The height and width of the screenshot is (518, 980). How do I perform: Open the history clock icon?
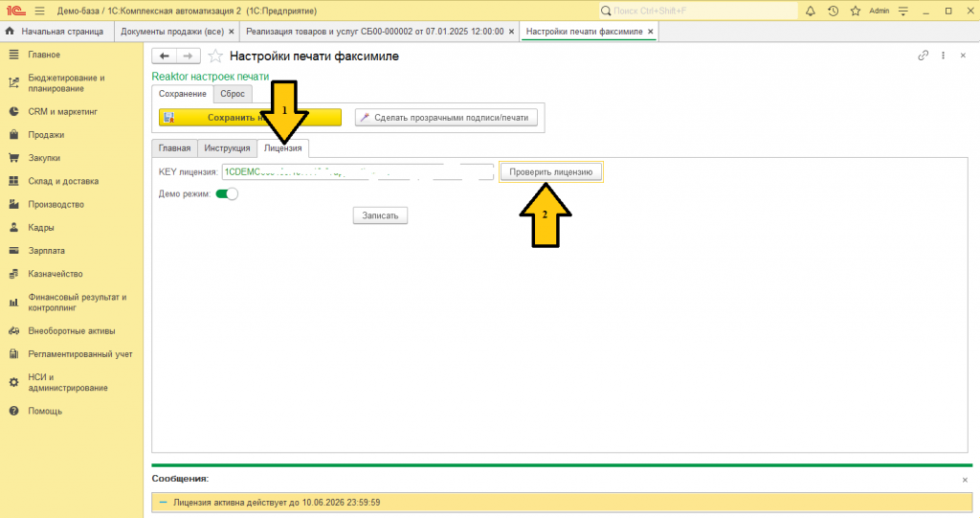834,11
